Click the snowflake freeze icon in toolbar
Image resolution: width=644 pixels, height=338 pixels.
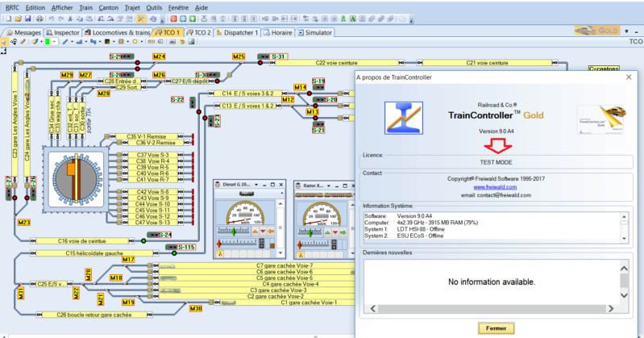click(x=183, y=19)
